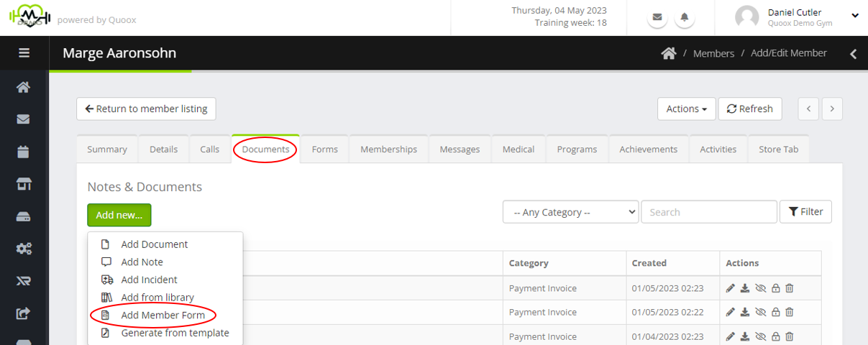Switch to the Memberships tab
The image size is (868, 345).
[x=389, y=149]
